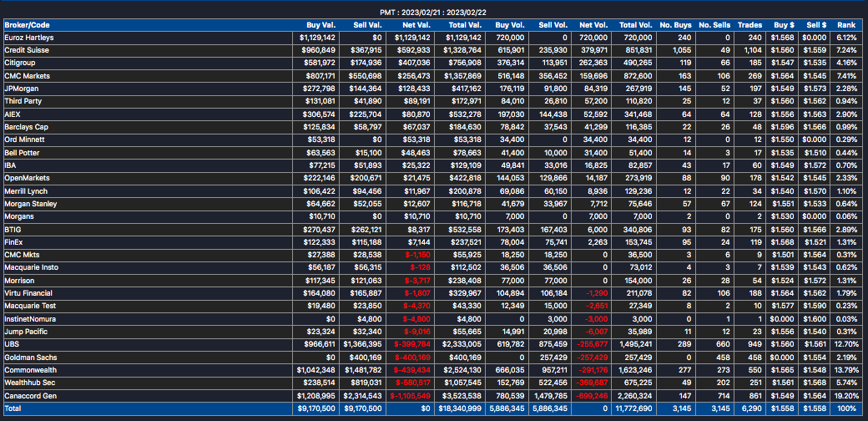Click the Trades column header
This screenshot has height=421, width=868.
pos(750,25)
